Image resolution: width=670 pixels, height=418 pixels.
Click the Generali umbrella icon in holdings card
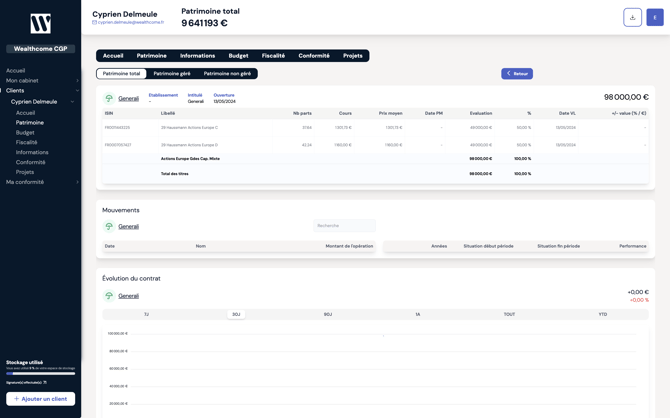click(x=109, y=98)
